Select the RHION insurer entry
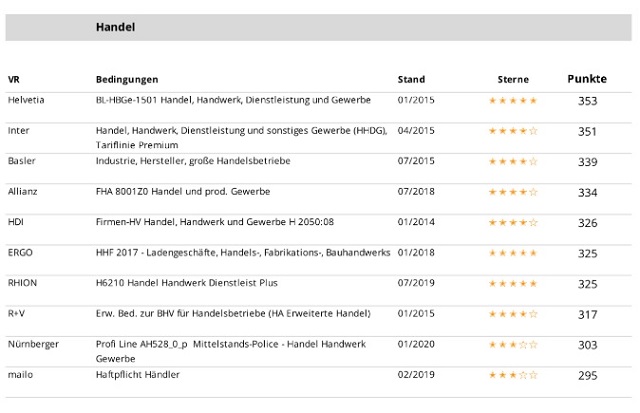 (x=23, y=283)
